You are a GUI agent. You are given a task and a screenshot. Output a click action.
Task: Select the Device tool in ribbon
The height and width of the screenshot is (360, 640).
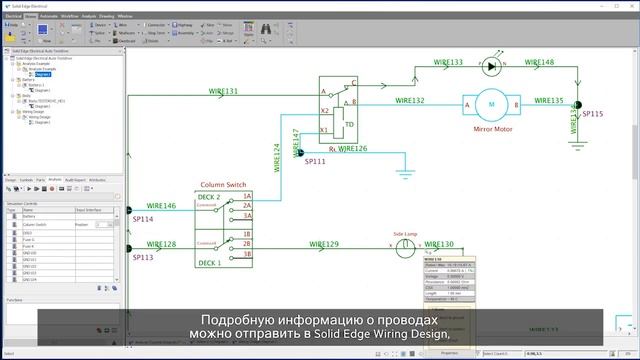pyautogui.click(x=98, y=25)
